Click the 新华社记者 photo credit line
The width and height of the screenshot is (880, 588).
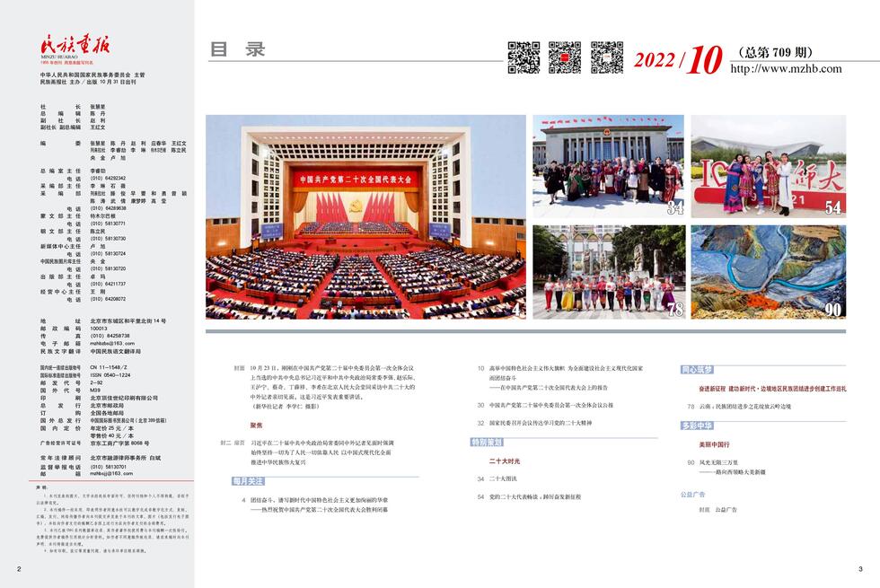[x=286, y=406]
